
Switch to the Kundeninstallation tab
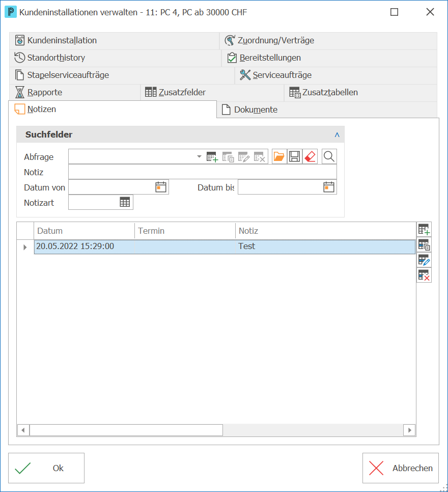tap(114, 40)
